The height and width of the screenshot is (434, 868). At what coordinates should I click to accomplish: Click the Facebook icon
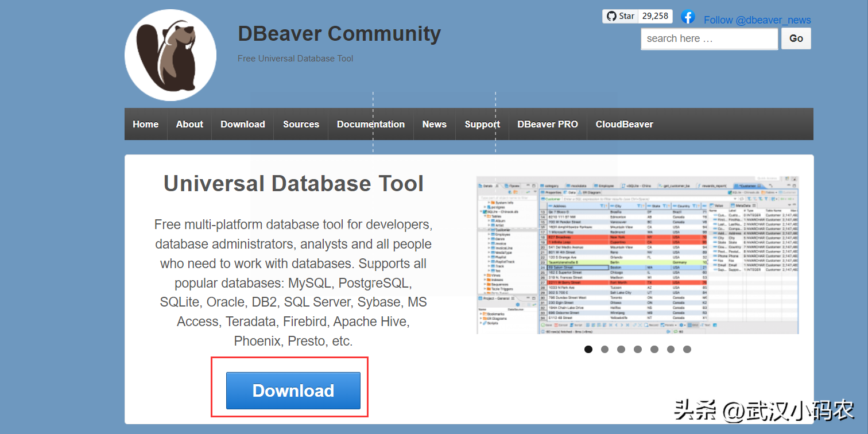[688, 17]
